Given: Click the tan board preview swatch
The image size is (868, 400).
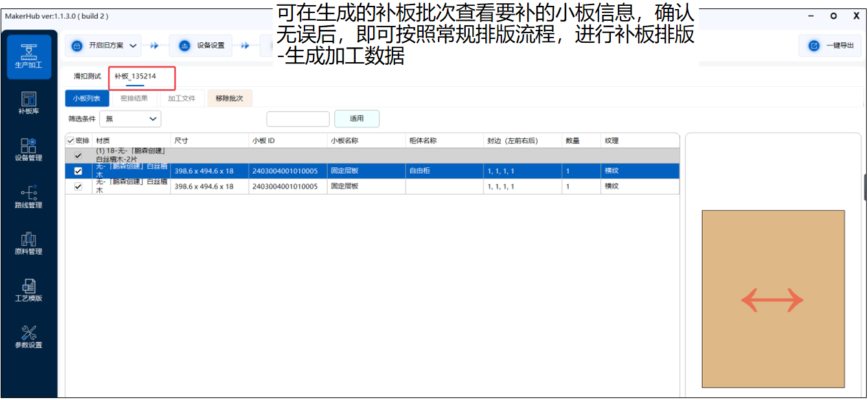Looking at the screenshot, I should (x=773, y=299).
